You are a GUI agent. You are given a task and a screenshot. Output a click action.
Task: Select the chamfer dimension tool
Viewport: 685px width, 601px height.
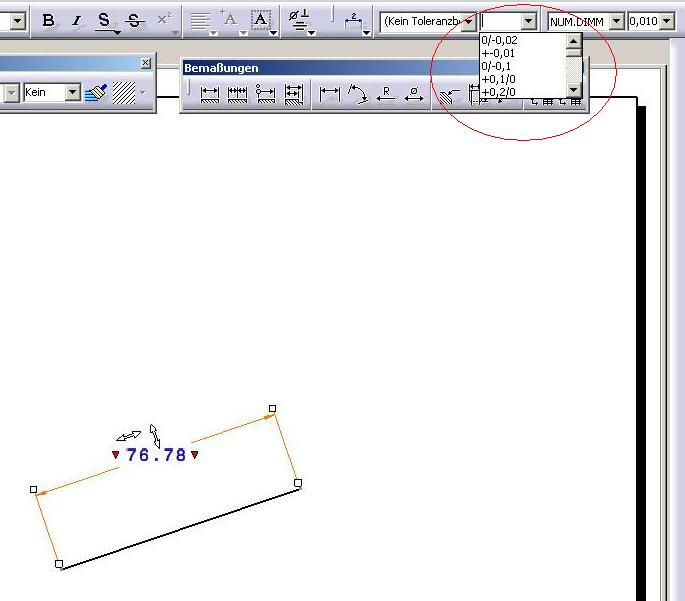449,96
